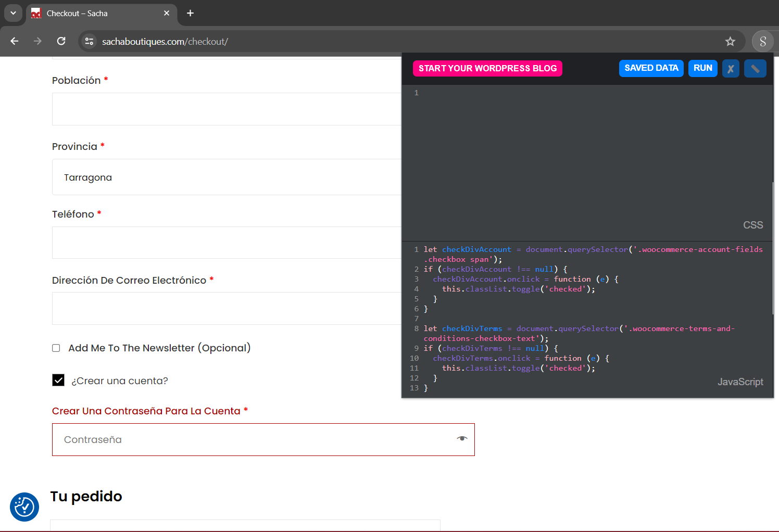The image size is (779, 532).
Task: Click inside the JavaScript code editor
Action: (587, 319)
